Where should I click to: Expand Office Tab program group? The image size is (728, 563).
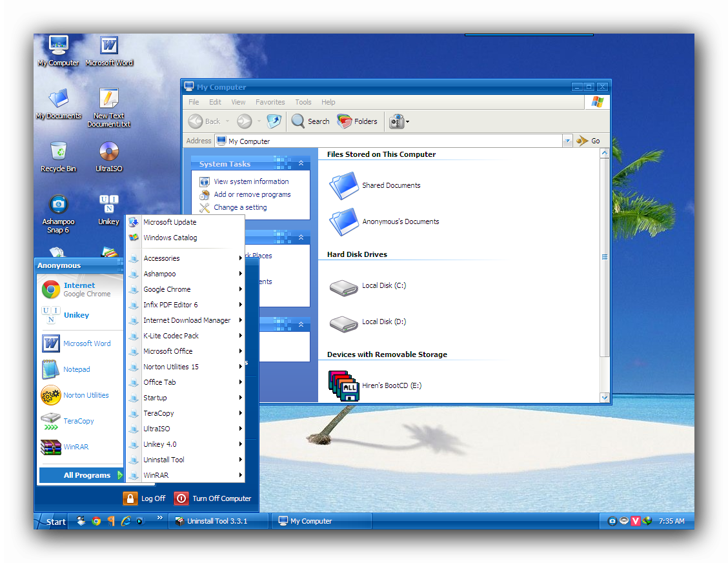pos(186,382)
